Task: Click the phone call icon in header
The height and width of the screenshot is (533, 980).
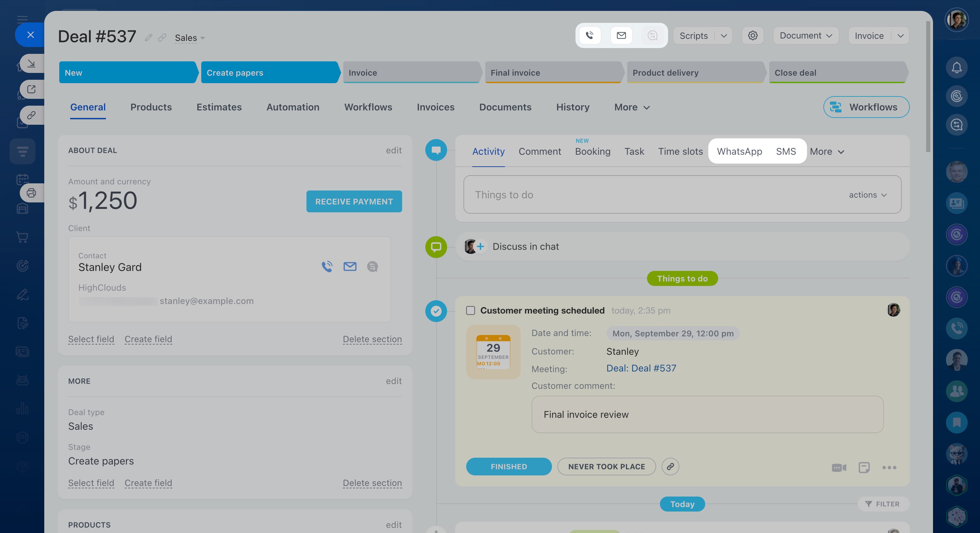Action: click(x=589, y=35)
